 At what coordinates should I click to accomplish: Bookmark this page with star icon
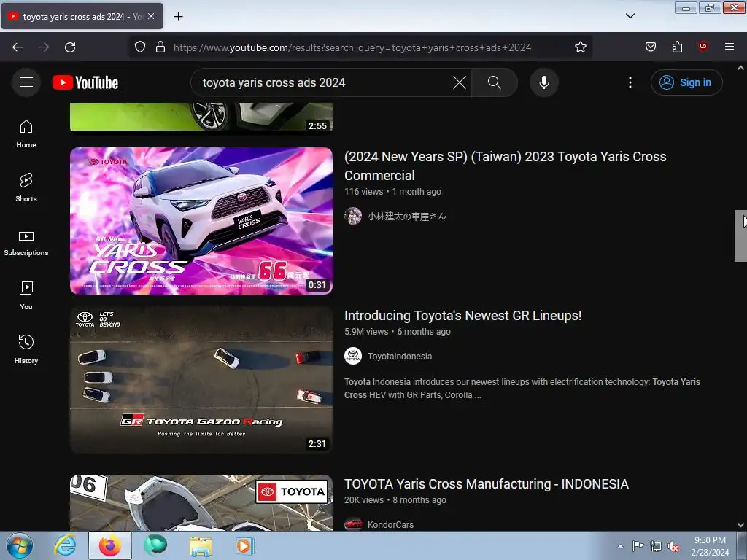(x=580, y=47)
